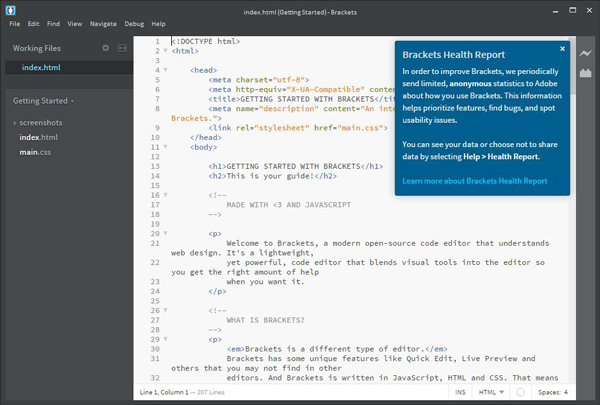Open the Help menu
Image resolution: width=600 pixels, height=405 pixels.
tap(158, 24)
